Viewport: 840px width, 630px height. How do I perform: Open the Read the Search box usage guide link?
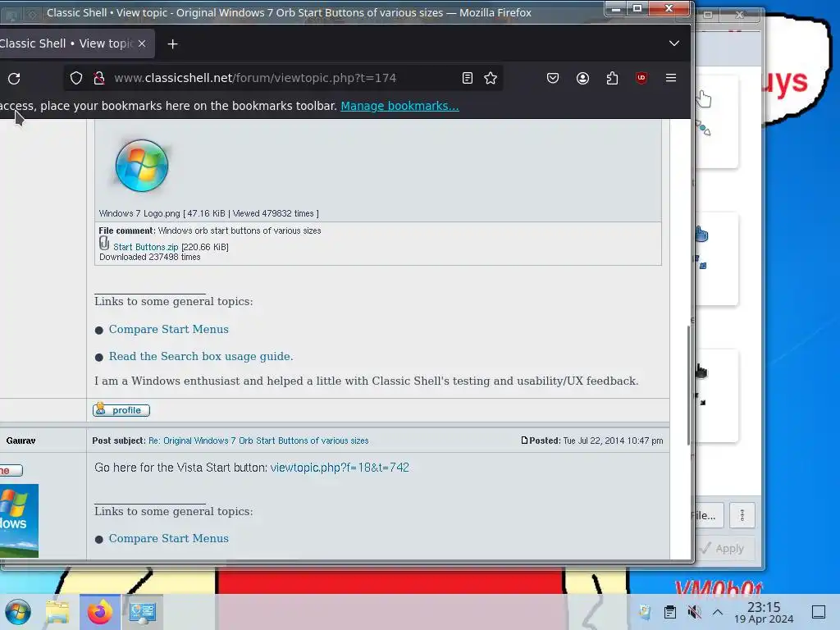[x=201, y=356]
